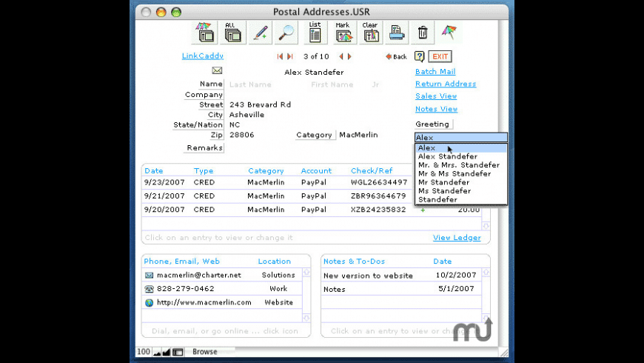This screenshot has height=363, width=644.
Task: Click the magnifying glass Find icon
Action: coord(286,33)
